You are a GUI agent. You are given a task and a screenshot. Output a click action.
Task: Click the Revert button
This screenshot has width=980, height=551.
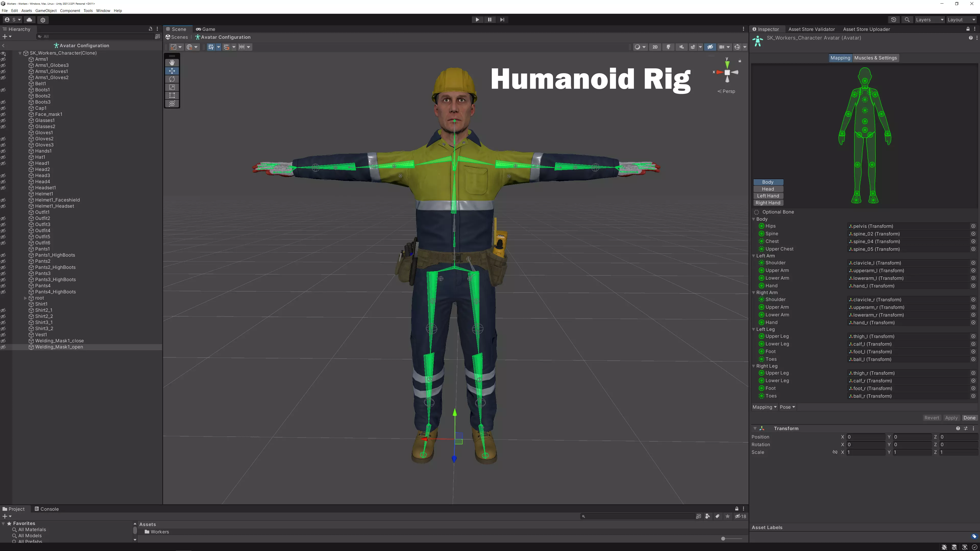(932, 418)
